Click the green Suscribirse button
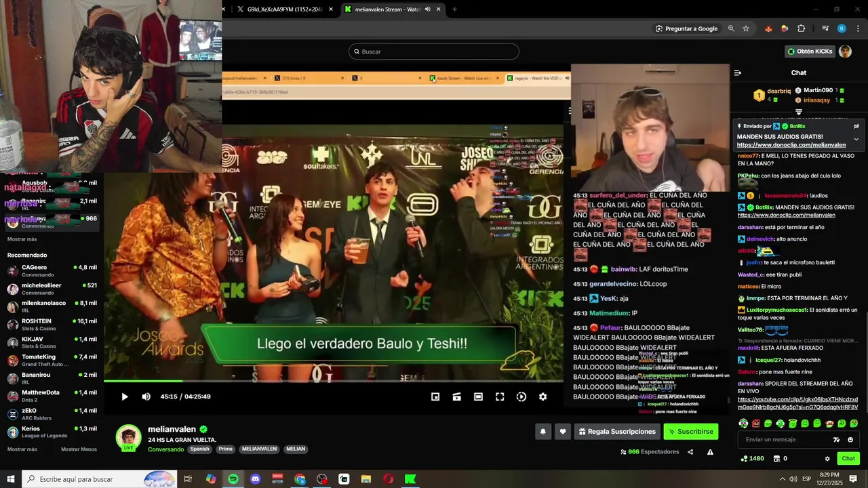The image size is (868, 488). (x=690, y=431)
